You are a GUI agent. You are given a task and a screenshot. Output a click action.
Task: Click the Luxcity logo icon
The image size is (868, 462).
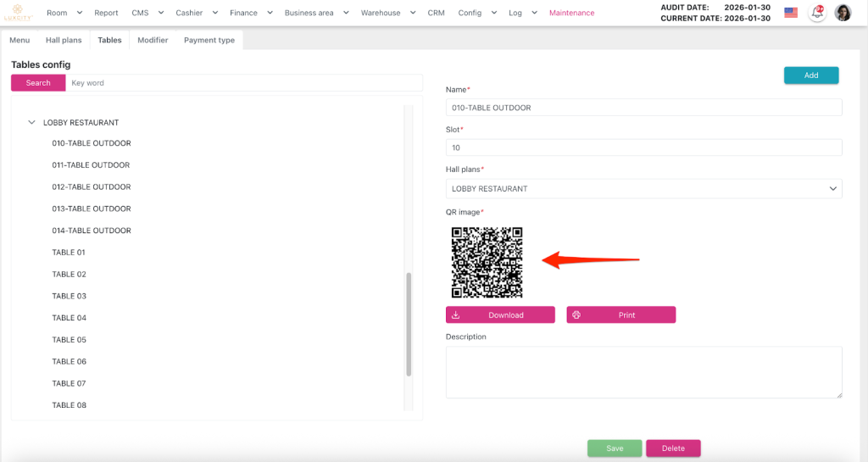point(17,12)
